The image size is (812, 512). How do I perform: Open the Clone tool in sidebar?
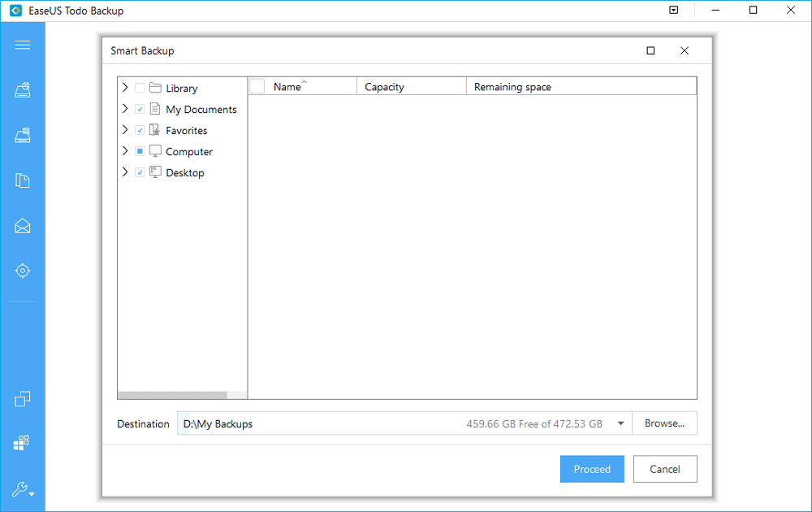pyautogui.click(x=22, y=398)
